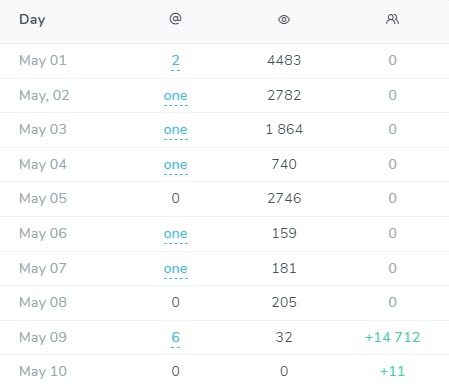Click the +11 subscribers value for May 10
The image size is (449, 388).
pos(392,371)
